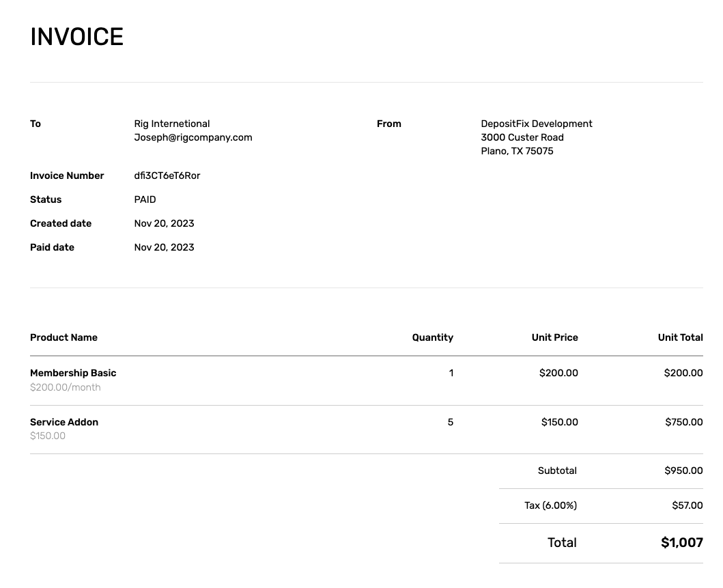Click the DepositFix Development sender name
Screen dimensions: 723x588
click(537, 124)
